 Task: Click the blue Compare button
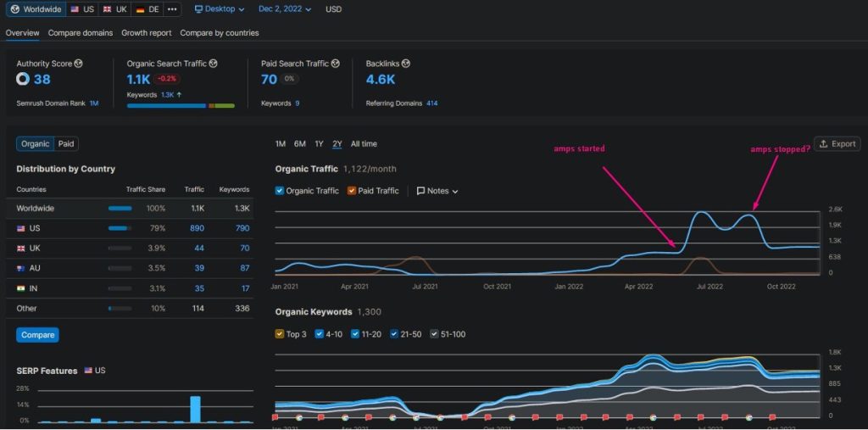(x=37, y=335)
